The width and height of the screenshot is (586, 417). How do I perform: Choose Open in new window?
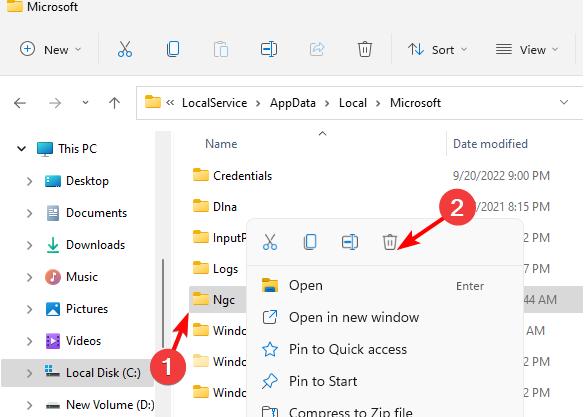[385, 318]
